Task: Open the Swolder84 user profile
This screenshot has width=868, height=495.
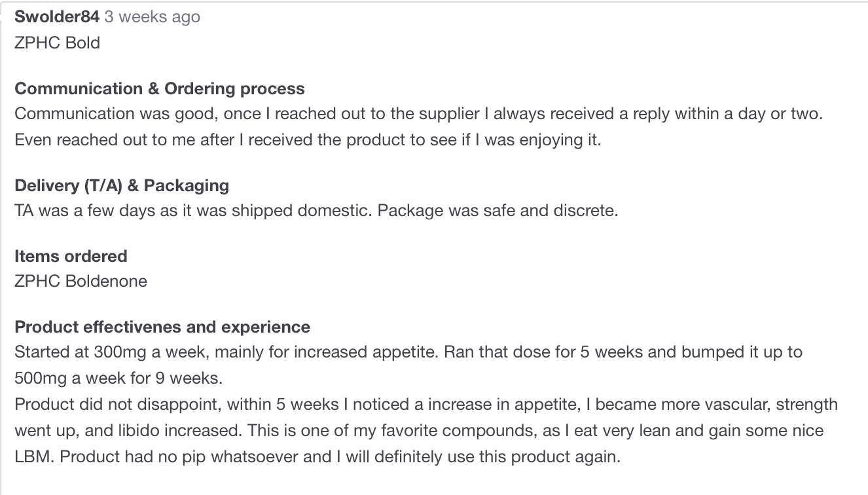Action: coord(56,17)
